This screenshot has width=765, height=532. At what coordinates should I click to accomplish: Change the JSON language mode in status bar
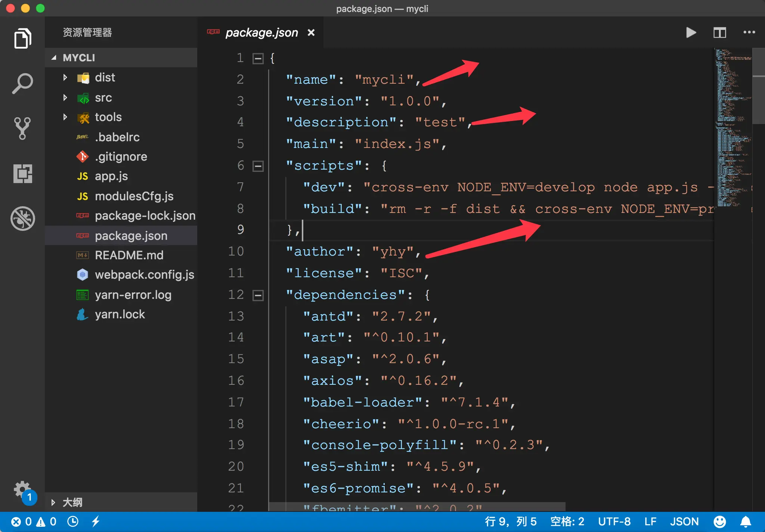tap(684, 522)
